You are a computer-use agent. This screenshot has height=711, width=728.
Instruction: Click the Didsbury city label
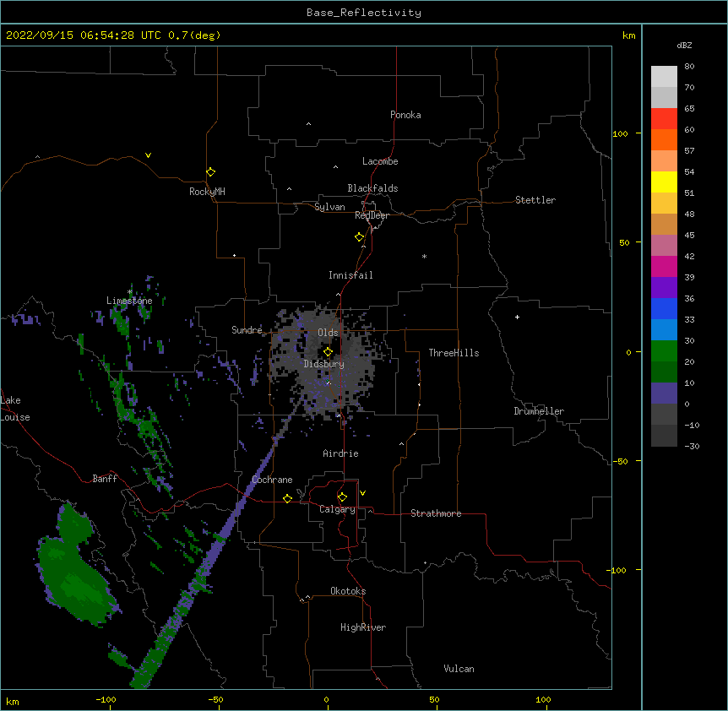[323, 364]
